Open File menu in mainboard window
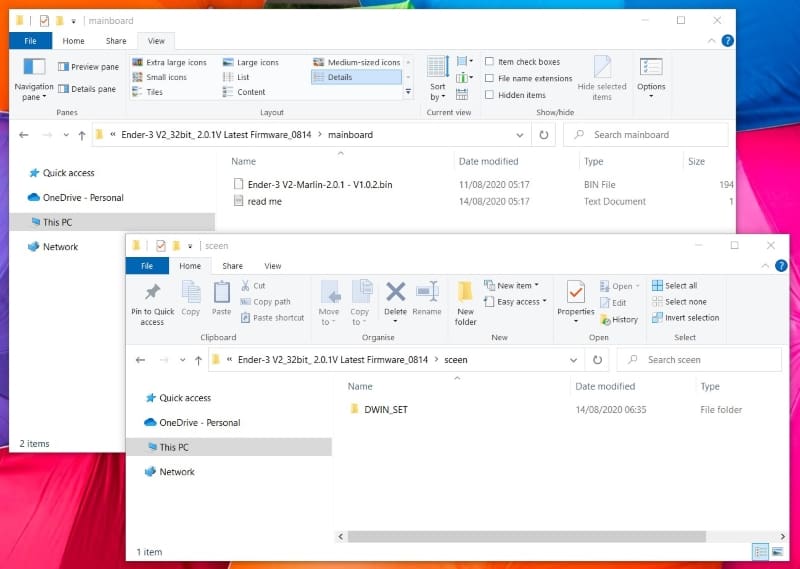This screenshot has width=800, height=569. click(x=31, y=41)
